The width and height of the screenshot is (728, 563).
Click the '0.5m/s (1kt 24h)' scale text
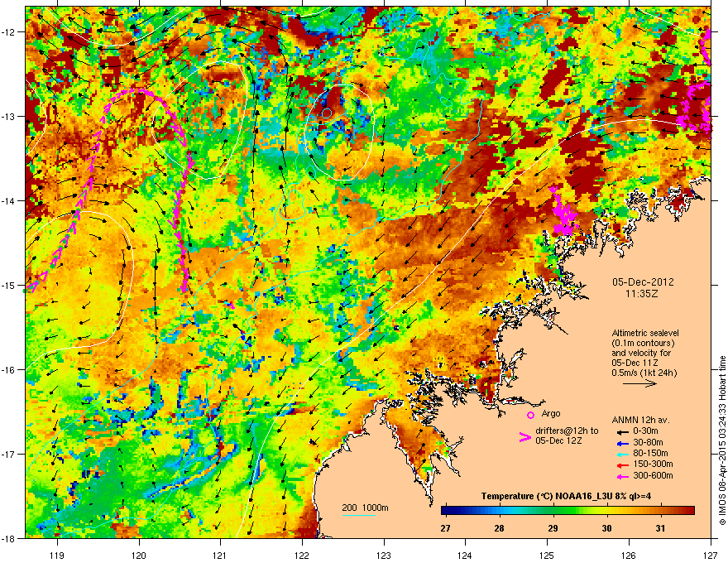(x=644, y=373)
